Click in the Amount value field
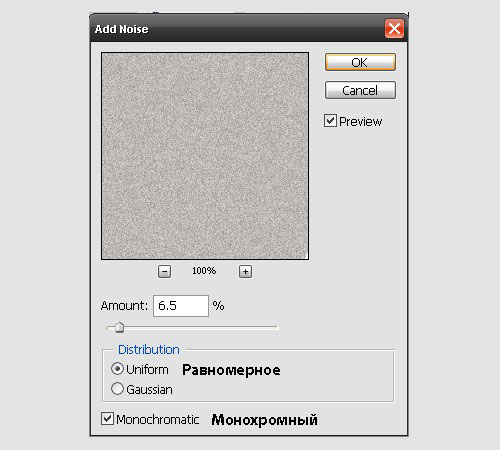Viewport: 500px width, 450px height. pos(181,306)
